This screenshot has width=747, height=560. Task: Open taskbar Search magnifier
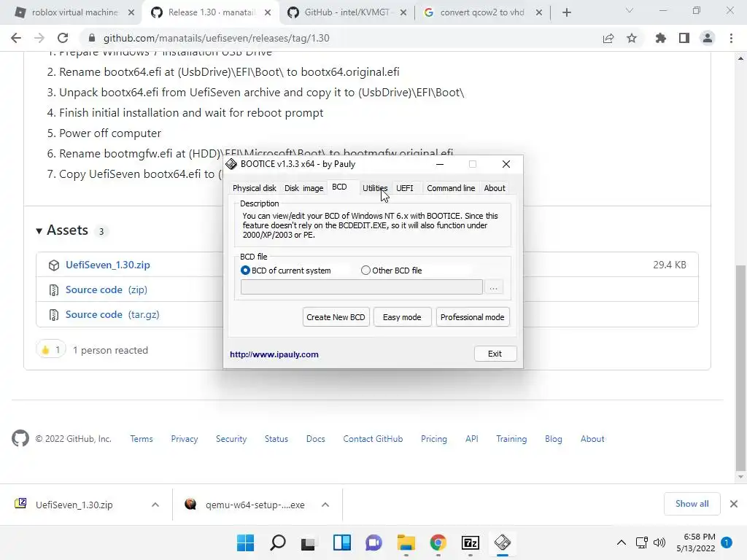[x=278, y=542]
